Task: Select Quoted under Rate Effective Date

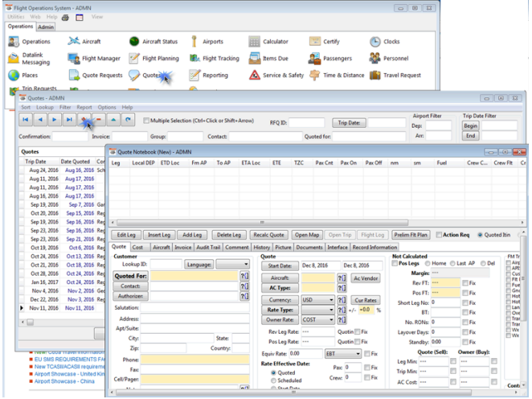Action: tap(273, 372)
